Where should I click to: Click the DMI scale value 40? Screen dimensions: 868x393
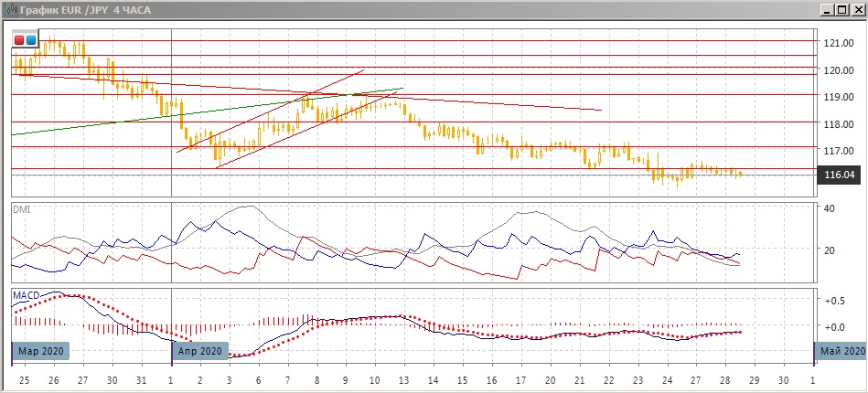click(830, 209)
